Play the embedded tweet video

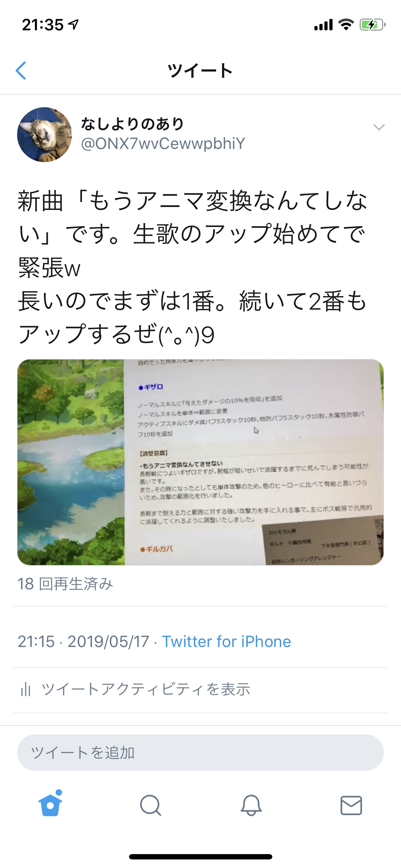200,462
